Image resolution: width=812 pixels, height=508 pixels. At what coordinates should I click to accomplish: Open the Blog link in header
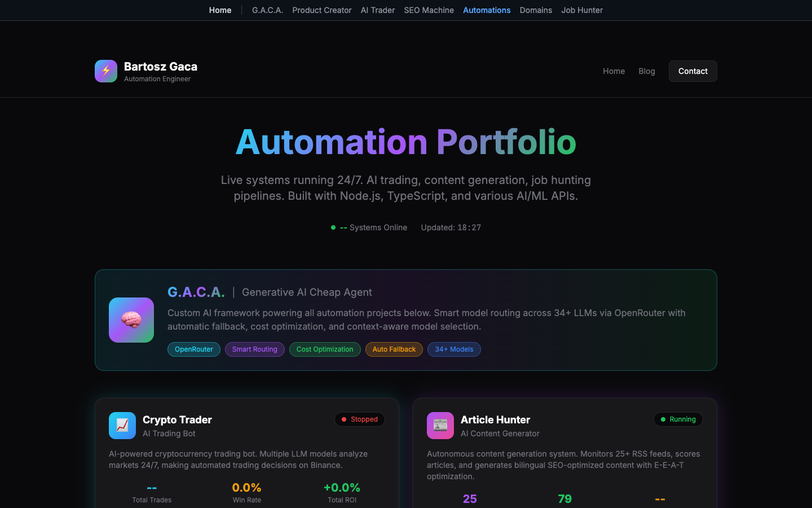coord(647,71)
